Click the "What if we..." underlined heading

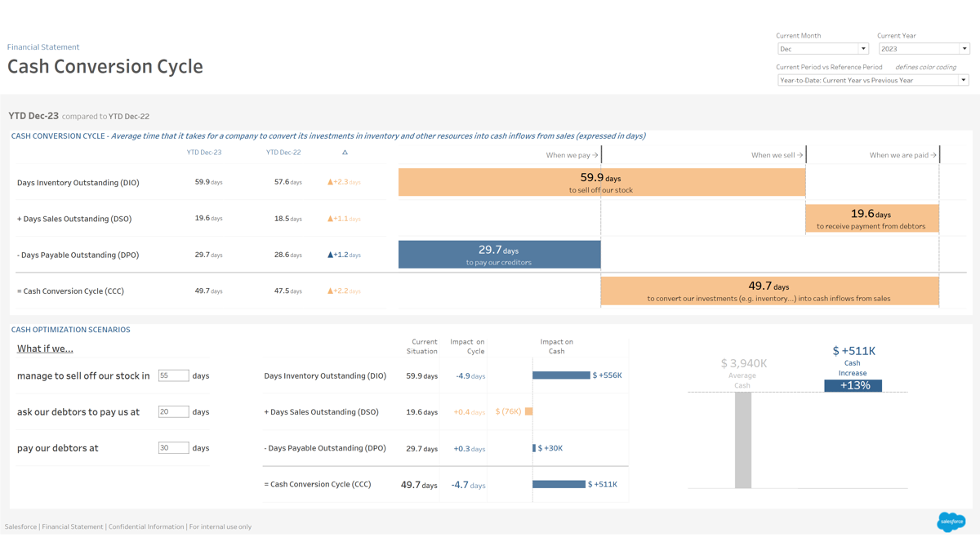(45, 349)
